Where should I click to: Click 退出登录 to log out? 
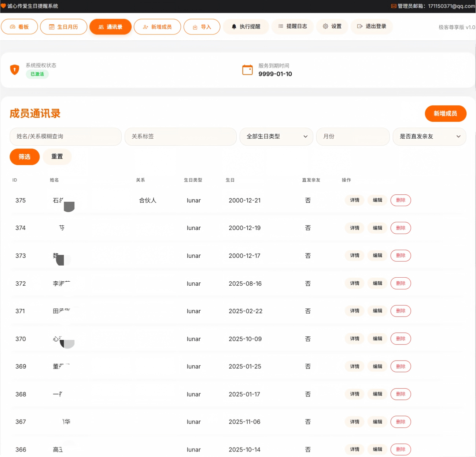point(372,26)
